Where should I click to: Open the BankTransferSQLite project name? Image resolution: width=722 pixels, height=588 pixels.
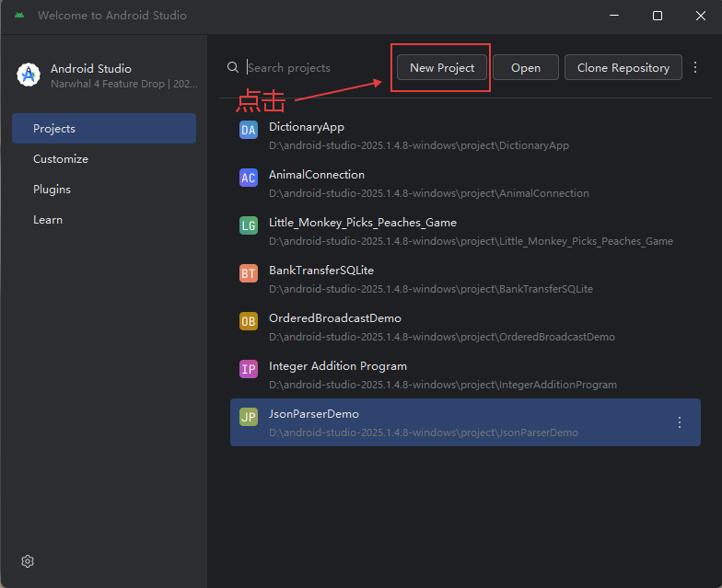point(321,271)
